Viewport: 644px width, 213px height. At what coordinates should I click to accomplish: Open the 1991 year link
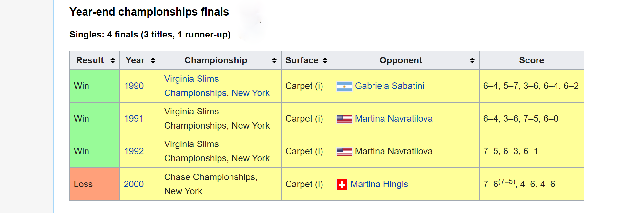134,119
